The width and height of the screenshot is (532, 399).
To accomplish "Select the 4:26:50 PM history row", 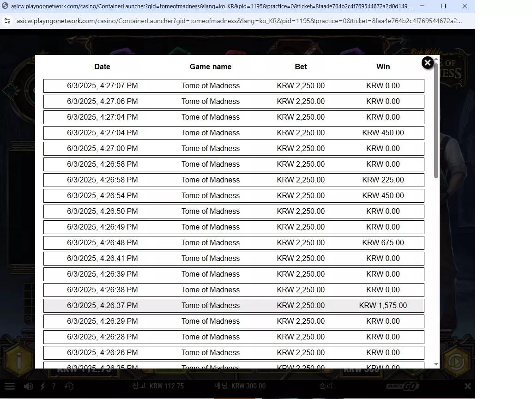I will [234, 212].
